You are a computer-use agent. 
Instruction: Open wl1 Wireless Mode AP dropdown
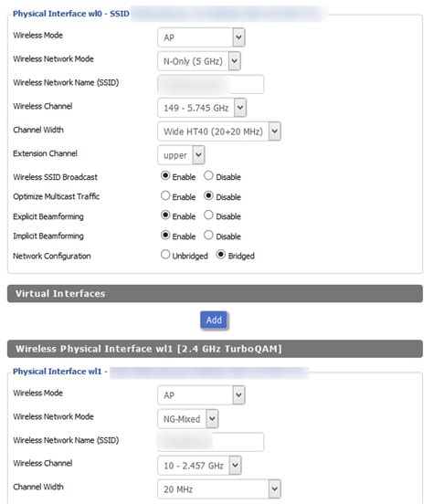(x=201, y=395)
